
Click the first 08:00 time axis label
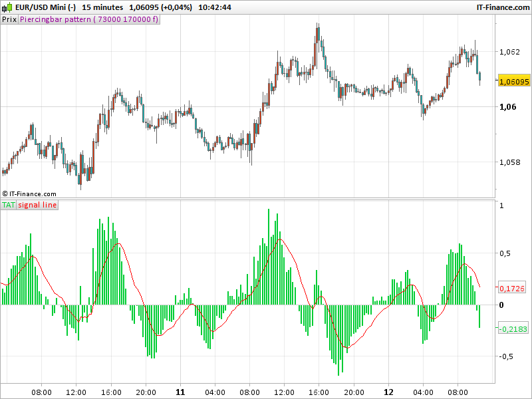click(x=41, y=392)
